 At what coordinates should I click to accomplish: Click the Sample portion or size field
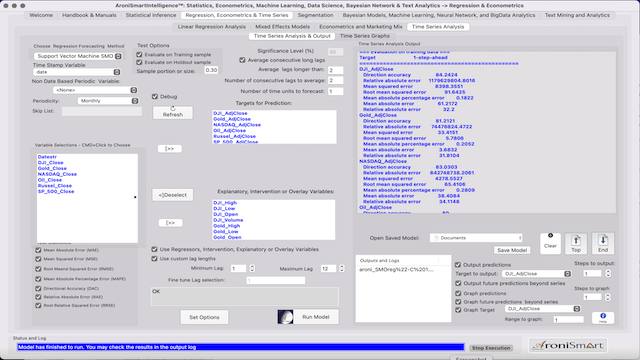click(x=211, y=70)
